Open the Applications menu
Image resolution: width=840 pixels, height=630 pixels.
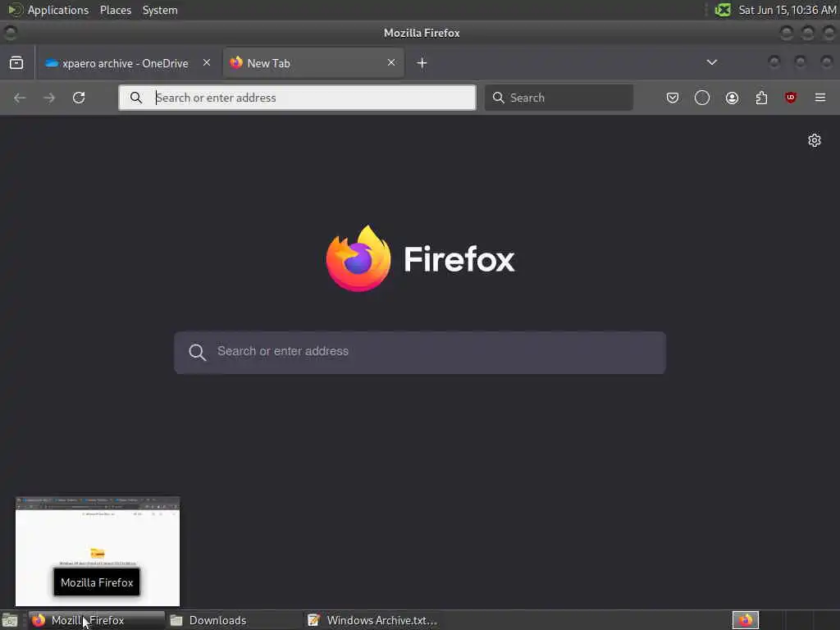(58, 10)
